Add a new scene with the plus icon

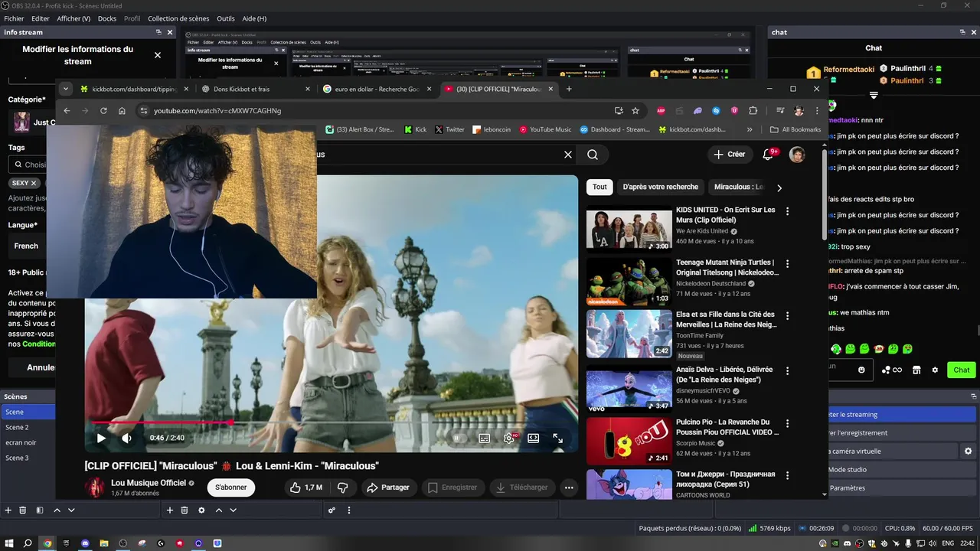(8, 510)
